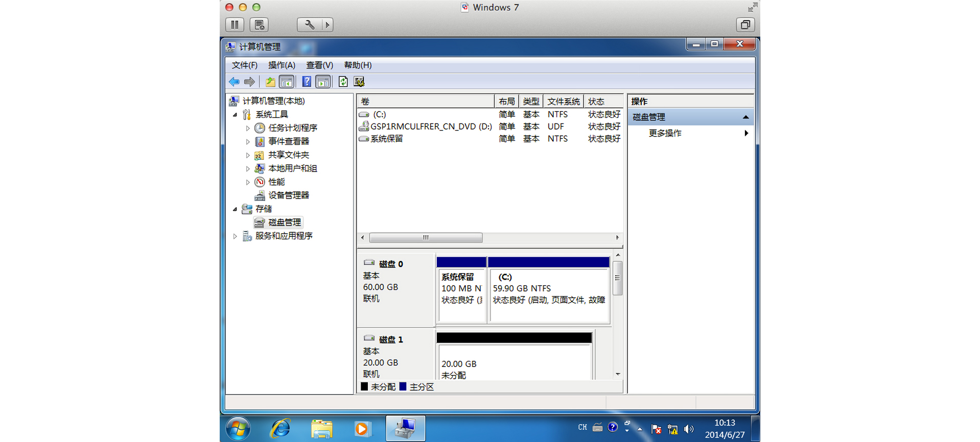Select the 20.00 GB 未分配 space
Viewport: 980px width, 442px height.
[515, 356]
